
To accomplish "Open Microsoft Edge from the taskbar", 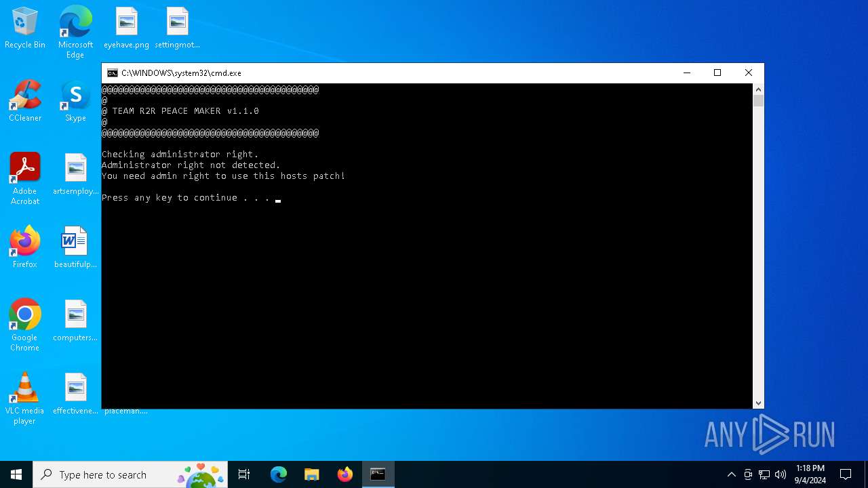I will pyautogui.click(x=279, y=474).
